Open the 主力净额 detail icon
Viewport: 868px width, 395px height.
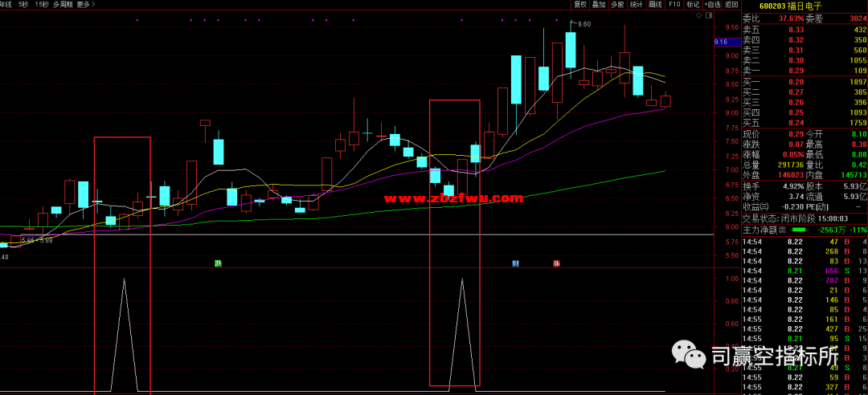(782, 230)
